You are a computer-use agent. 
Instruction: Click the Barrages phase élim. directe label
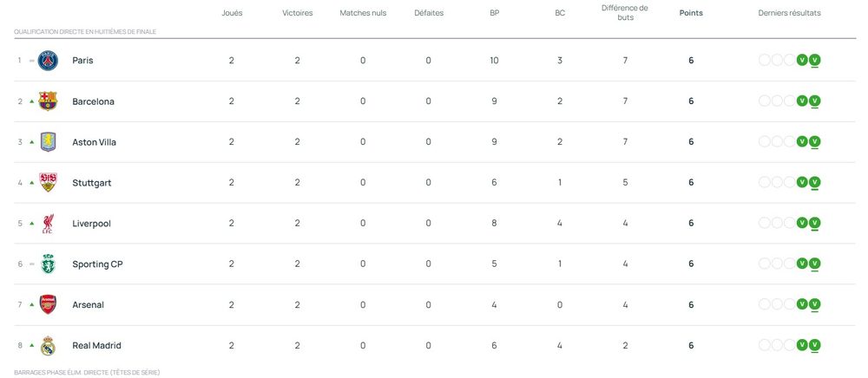tap(87, 373)
